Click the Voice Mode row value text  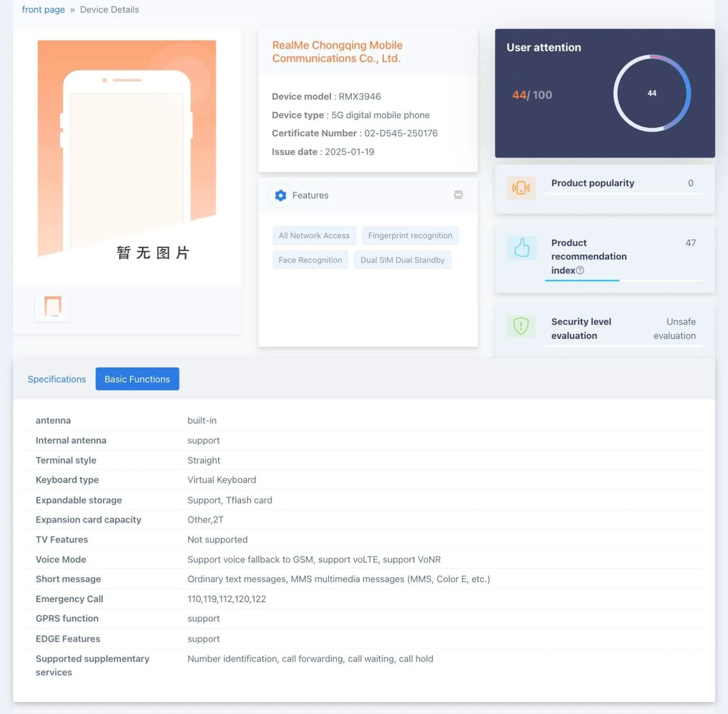[x=314, y=559]
